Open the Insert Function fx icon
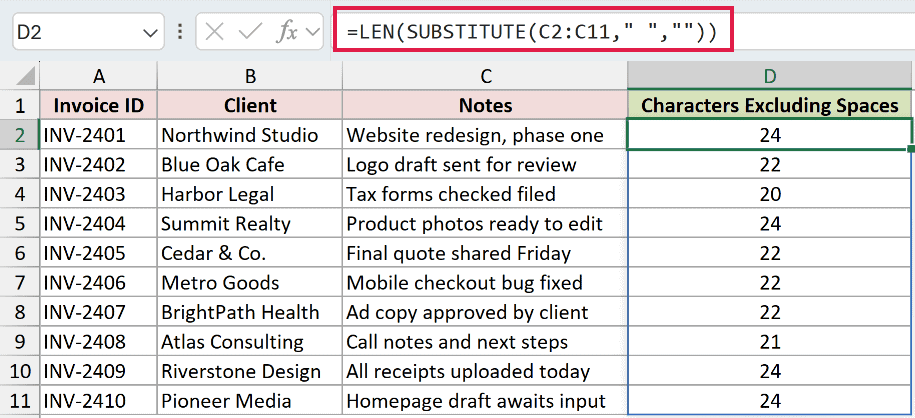The height and width of the screenshot is (418, 915). (x=287, y=33)
